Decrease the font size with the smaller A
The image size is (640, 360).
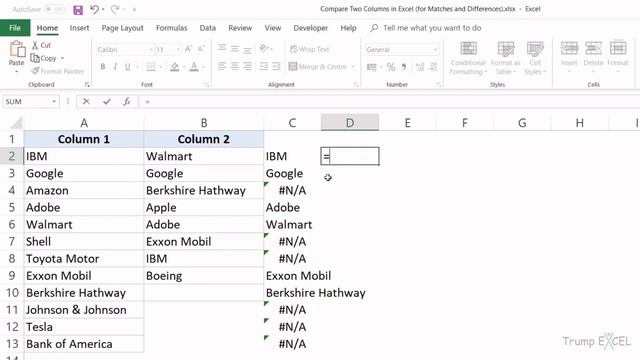201,49
